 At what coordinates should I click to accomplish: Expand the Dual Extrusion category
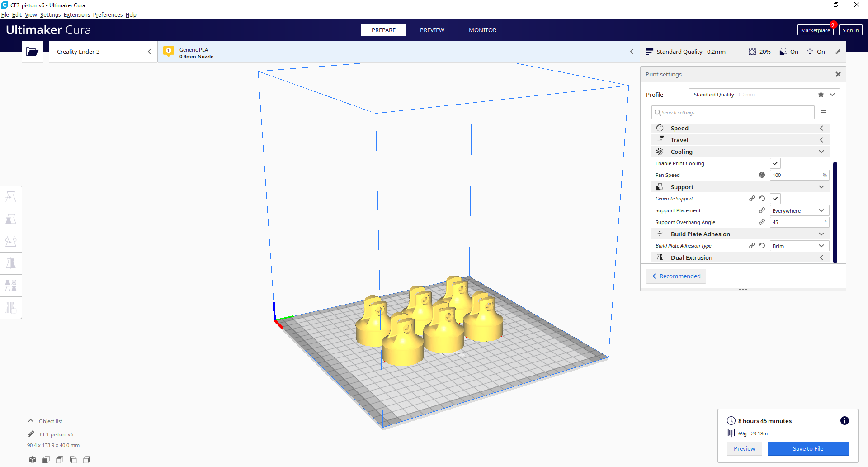click(740, 257)
